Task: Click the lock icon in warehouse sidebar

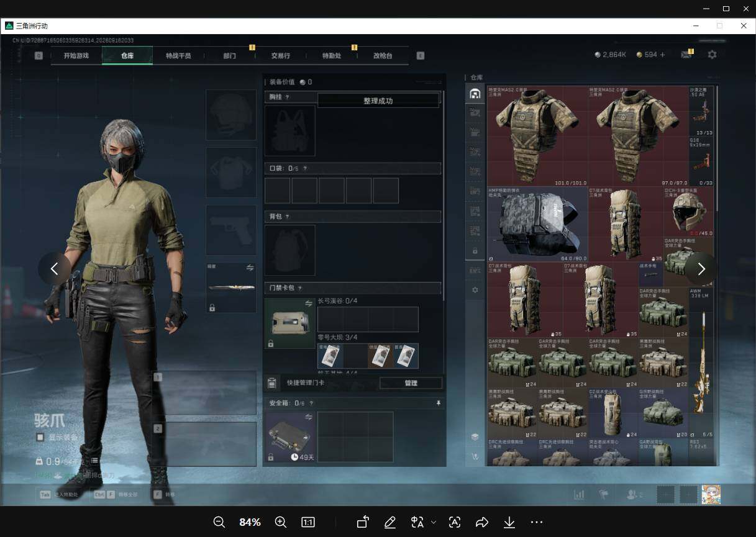Action: (475, 251)
